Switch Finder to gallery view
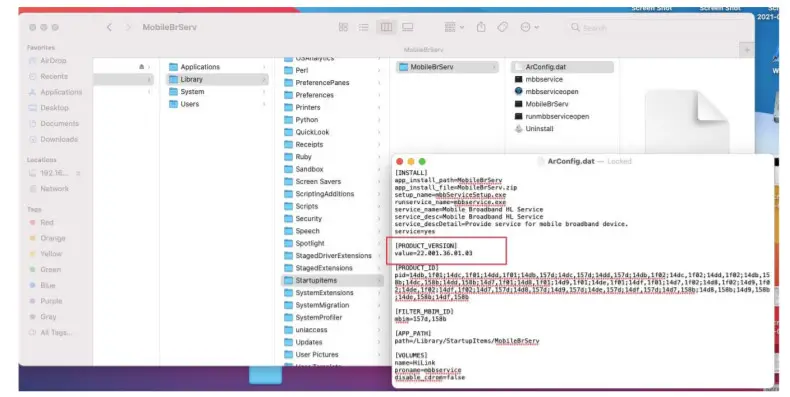The width and height of the screenshot is (790, 397). 408,27
